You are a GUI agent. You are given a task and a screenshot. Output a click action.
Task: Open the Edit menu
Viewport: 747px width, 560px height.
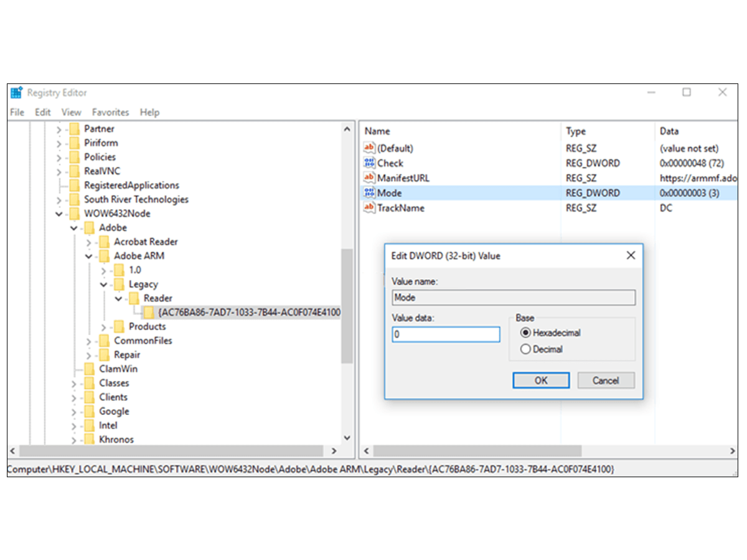[42, 112]
